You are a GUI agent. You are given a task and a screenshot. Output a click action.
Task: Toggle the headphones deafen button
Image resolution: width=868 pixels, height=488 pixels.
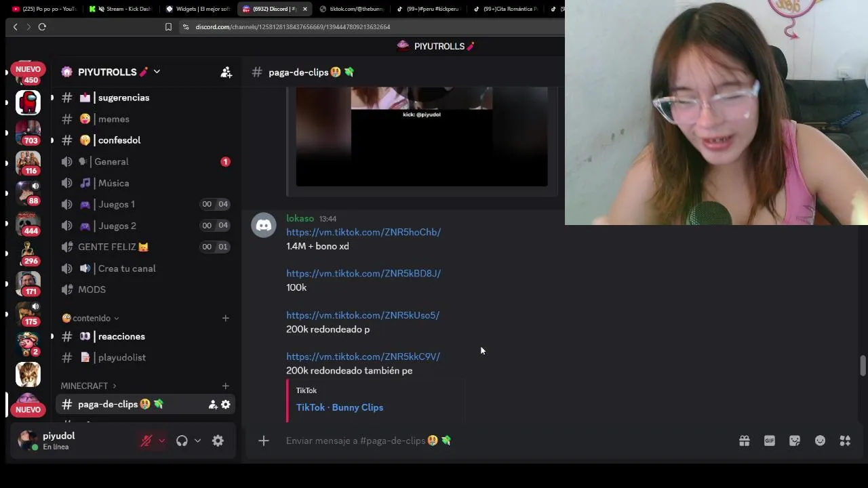[x=182, y=441]
